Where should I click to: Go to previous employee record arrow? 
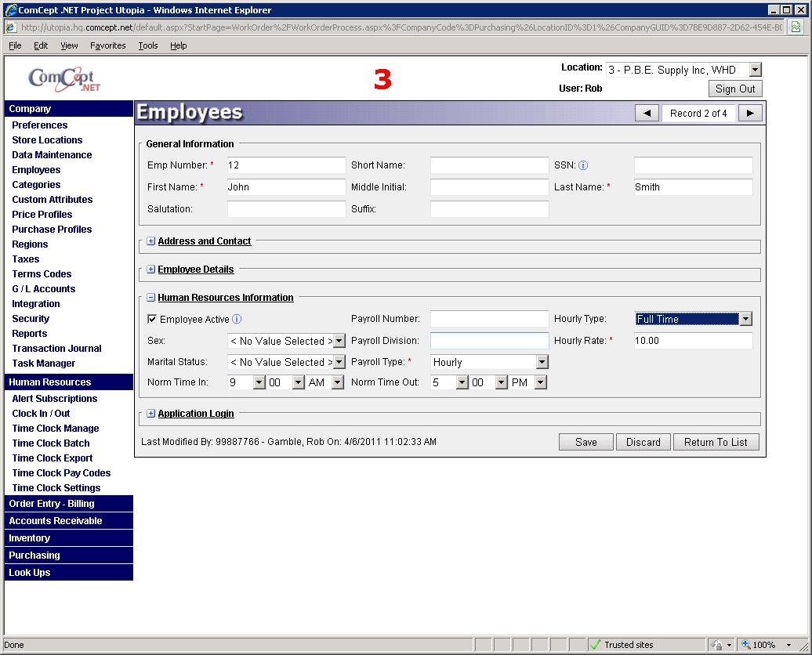click(647, 113)
